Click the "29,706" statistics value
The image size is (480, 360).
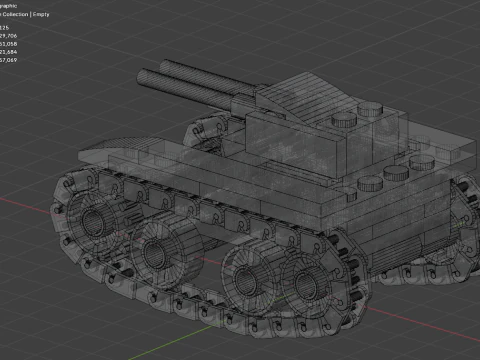tap(8, 36)
